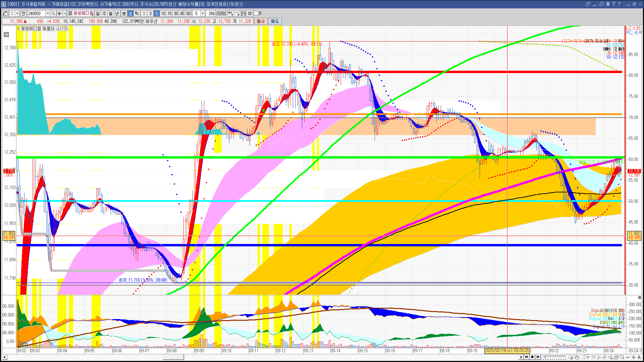Open the data table grid icon
The width and height of the screenshot is (644, 362).
(x=6, y=35)
